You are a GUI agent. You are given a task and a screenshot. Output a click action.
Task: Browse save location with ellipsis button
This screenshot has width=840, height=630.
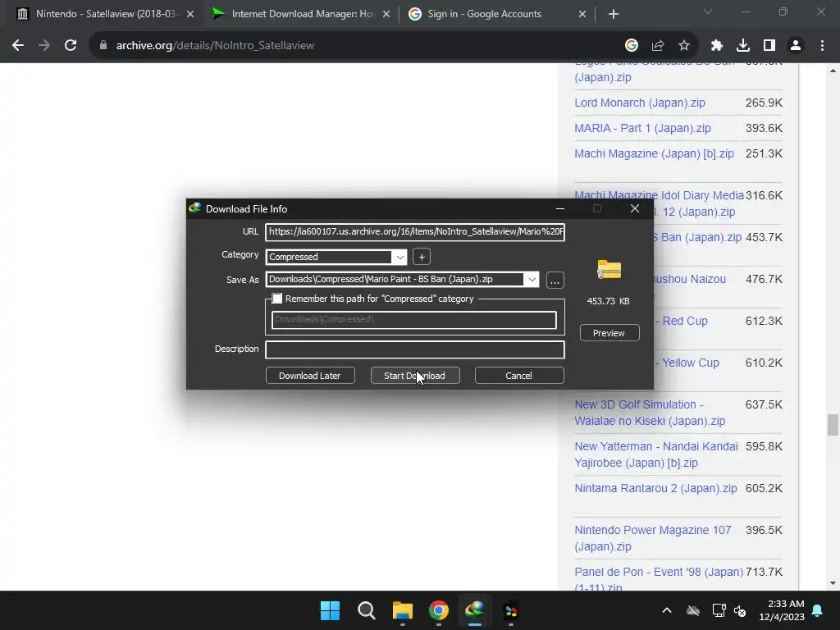point(555,281)
